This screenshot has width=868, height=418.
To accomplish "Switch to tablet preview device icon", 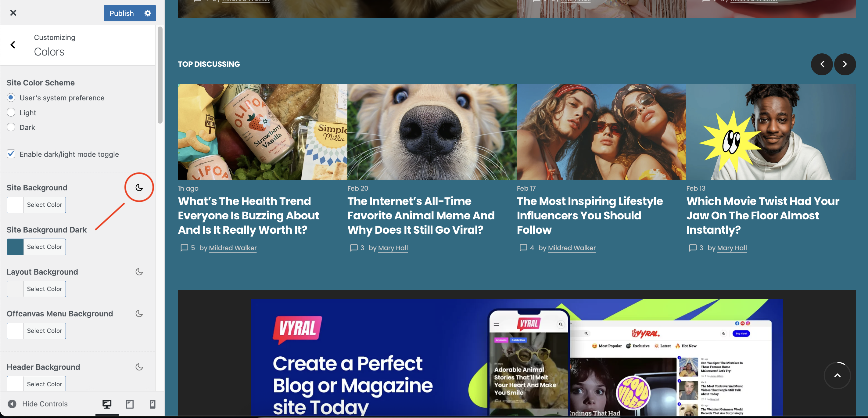I will 130,404.
